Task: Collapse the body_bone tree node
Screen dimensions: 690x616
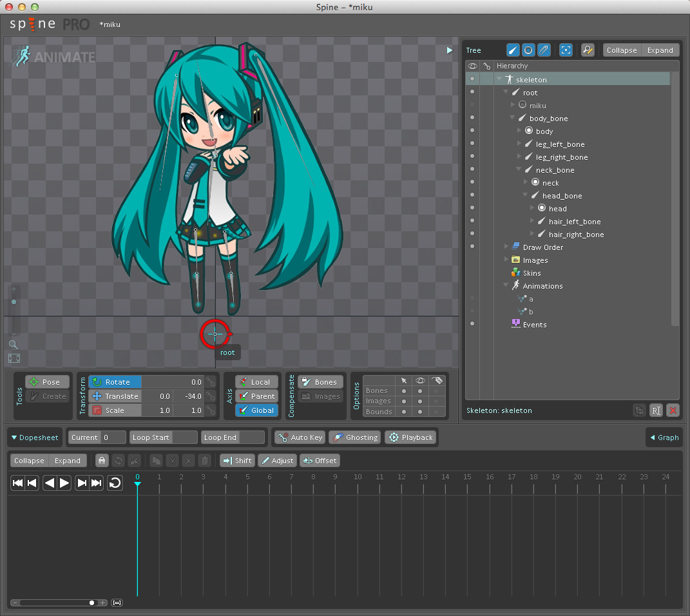Action: [x=512, y=117]
